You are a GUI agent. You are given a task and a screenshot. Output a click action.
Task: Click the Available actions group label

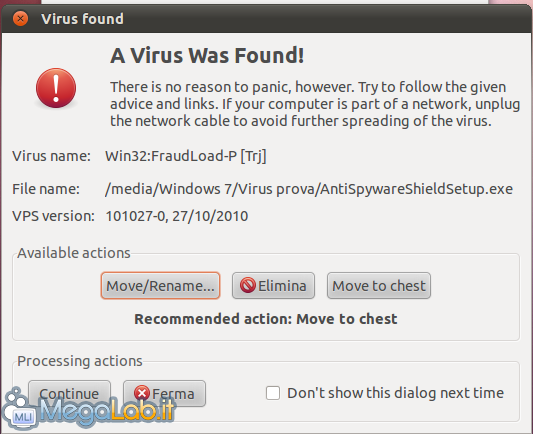(x=74, y=253)
